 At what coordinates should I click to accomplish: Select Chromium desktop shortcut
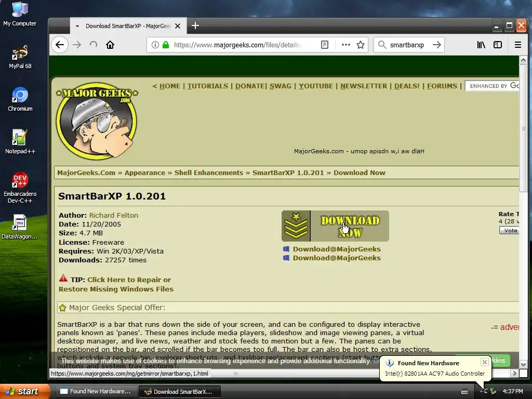[x=20, y=99]
